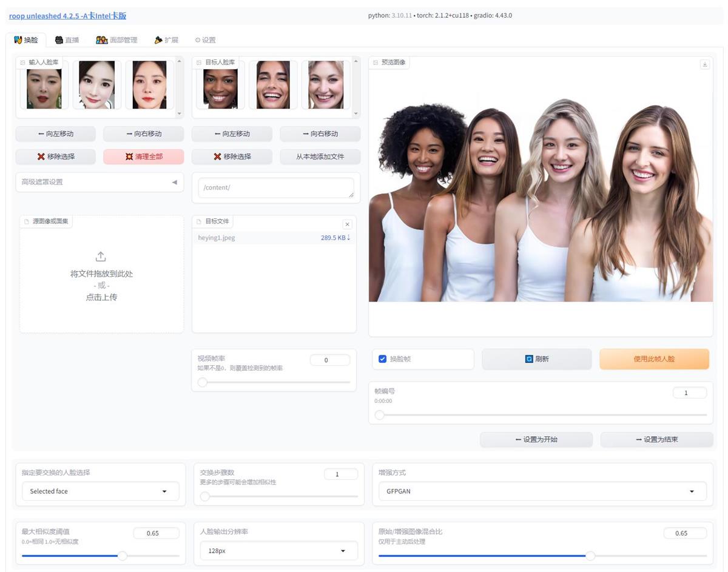The width and height of the screenshot is (728, 572).
Task: Click the 原始/增强图像混合比 number box
Action: [x=685, y=533]
